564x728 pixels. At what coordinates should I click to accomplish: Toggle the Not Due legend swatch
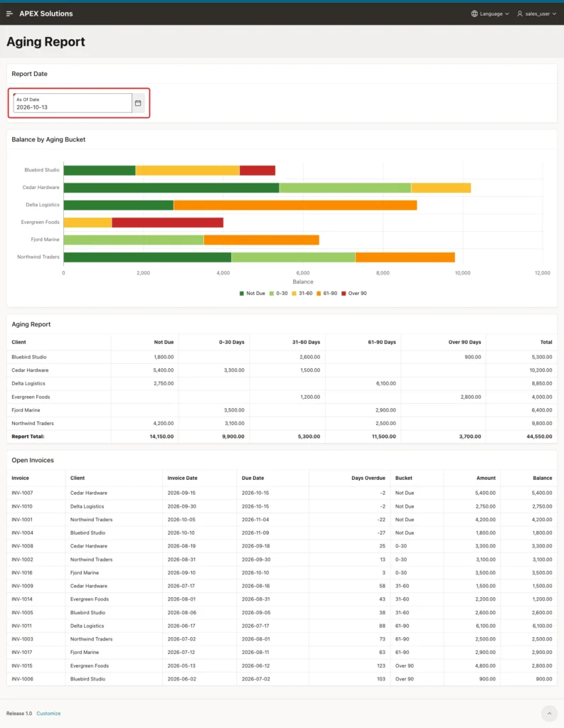(x=242, y=294)
